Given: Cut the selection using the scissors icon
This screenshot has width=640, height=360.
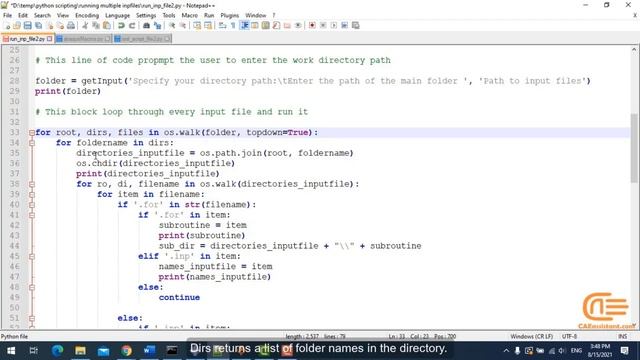Looking at the screenshot, I should coord(85,25).
